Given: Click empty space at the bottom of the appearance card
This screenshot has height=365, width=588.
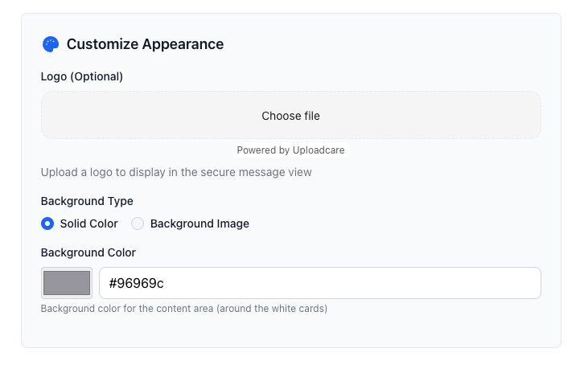Looking at the screenshot, I should [290, 333].
